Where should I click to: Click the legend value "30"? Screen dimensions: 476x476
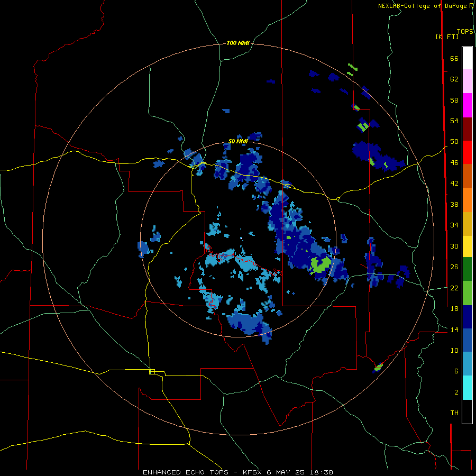tap(454, 246)
